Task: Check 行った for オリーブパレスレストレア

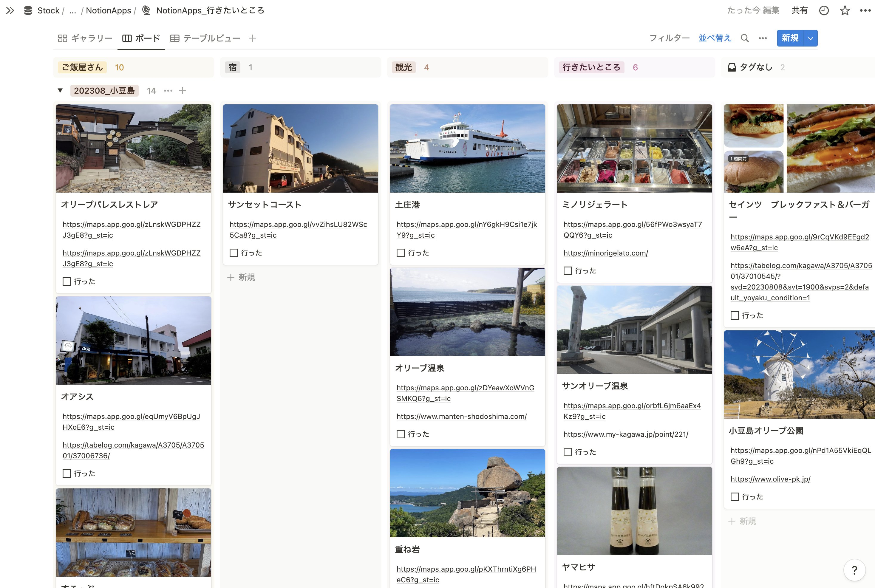Action: click(x=67, y=281)
